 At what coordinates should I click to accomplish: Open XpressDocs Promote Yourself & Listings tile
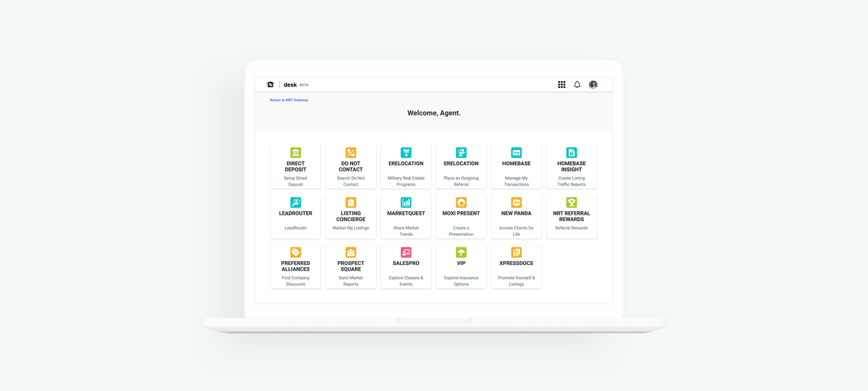point(516,266)
